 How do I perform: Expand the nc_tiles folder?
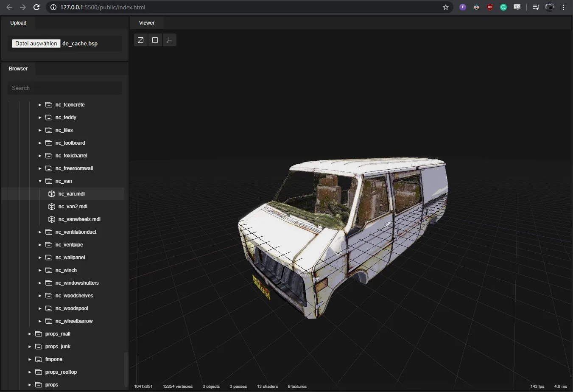point(40,130)
